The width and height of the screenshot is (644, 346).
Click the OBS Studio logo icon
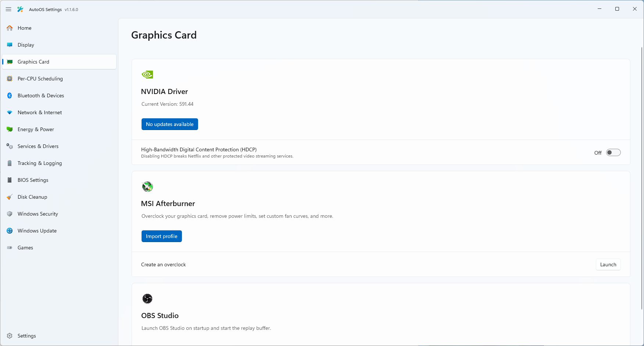(147, 299)
